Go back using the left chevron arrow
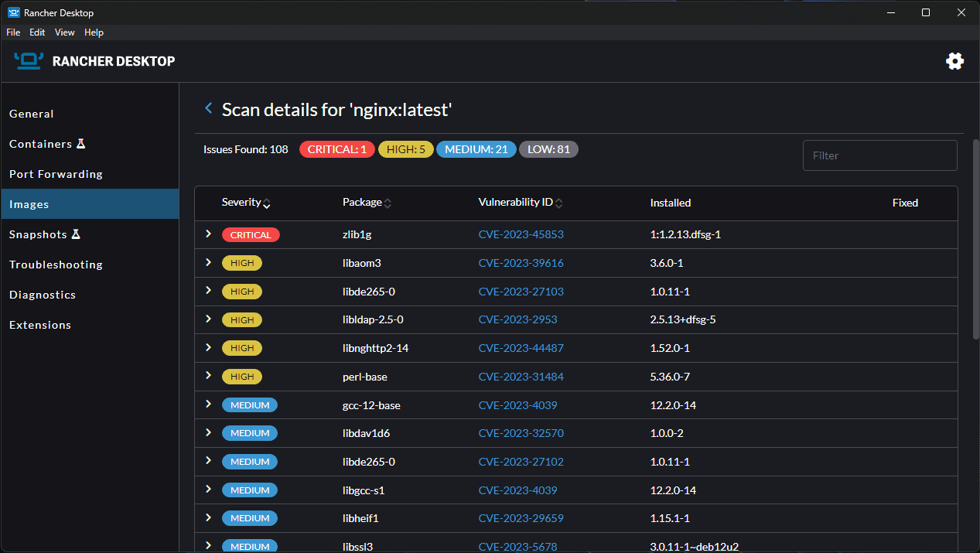Image resolution: width=980 pixels, height=553 pixels. [x=208, y=108]
